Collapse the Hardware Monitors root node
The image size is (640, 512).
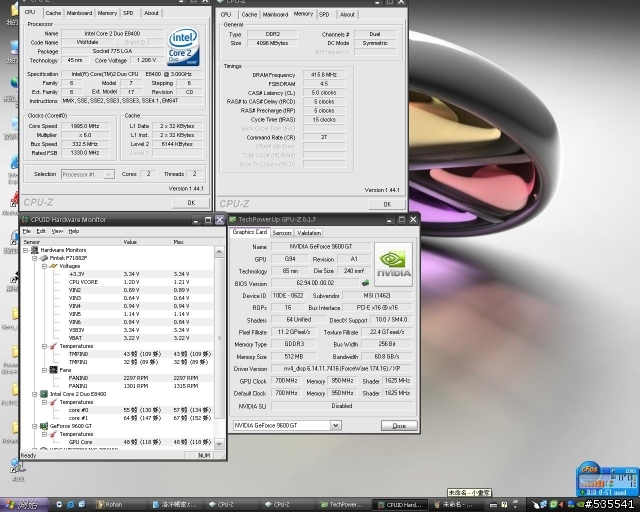coord(25,250)
